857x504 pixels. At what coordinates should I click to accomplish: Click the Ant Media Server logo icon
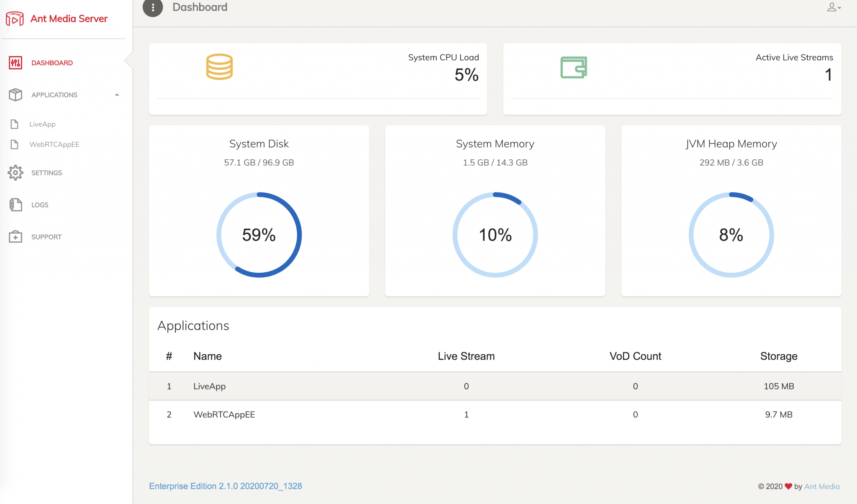(x=15, y=19)
